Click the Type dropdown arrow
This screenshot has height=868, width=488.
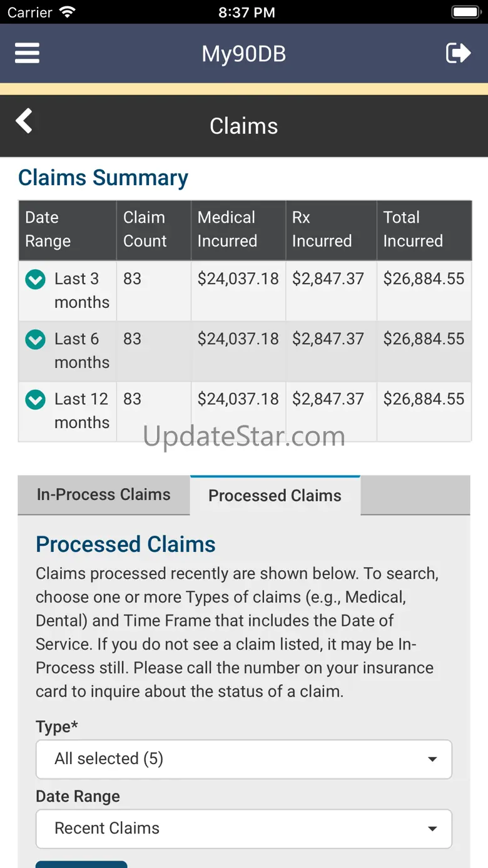tap(432, 760)
